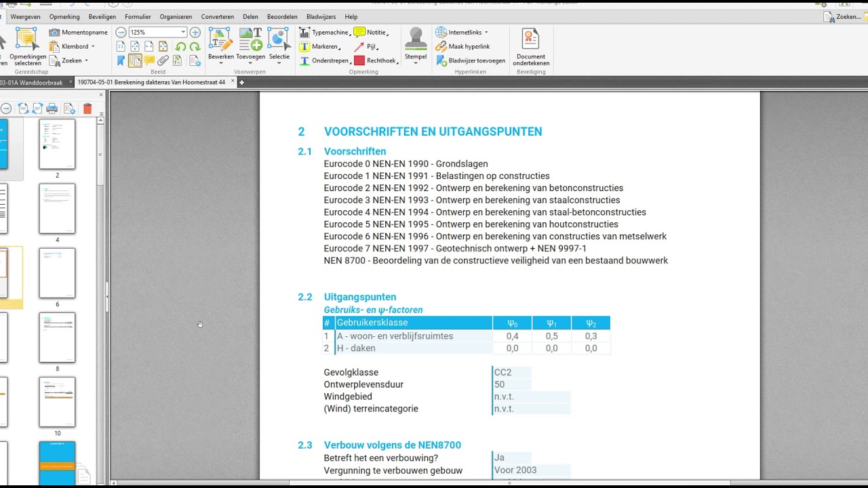
Task: Click Document ondertekenen
Action: [x=531, y=47]
